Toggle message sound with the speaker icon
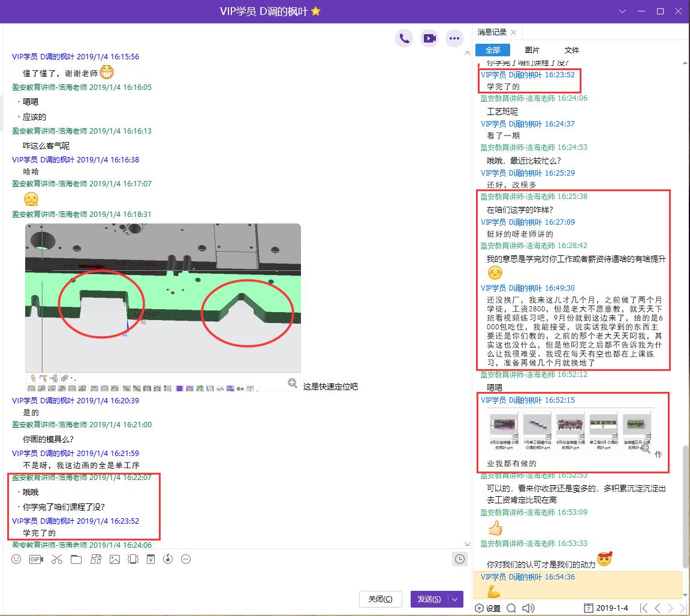 529,608
